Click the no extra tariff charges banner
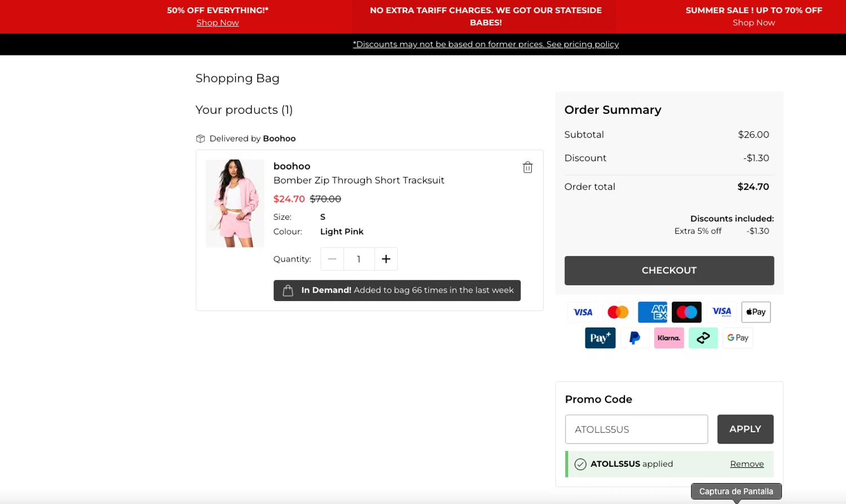Screen dimensions: 846x504 click(486, 16)
